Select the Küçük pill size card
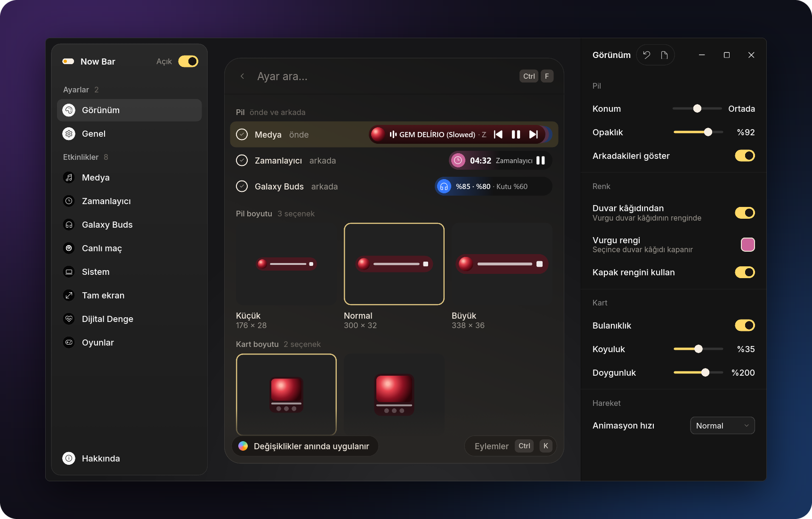This screenshot has height=519, width=812. click(286, 264)
